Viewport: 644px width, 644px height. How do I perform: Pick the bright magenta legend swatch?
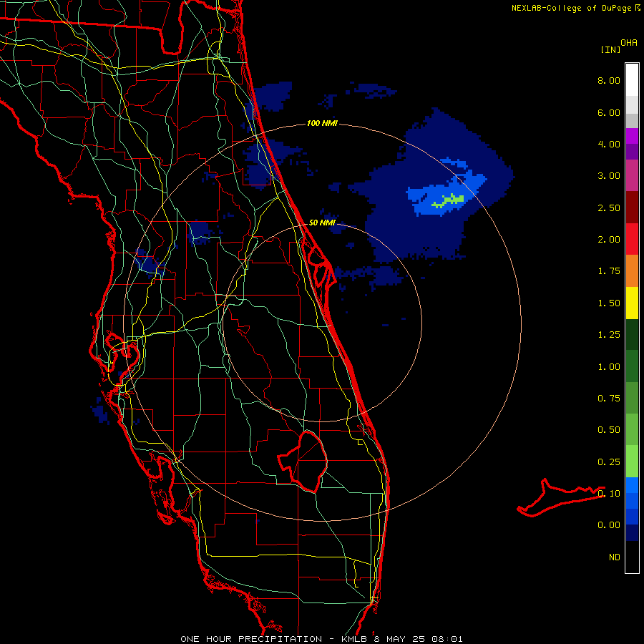tap(632, 136)
